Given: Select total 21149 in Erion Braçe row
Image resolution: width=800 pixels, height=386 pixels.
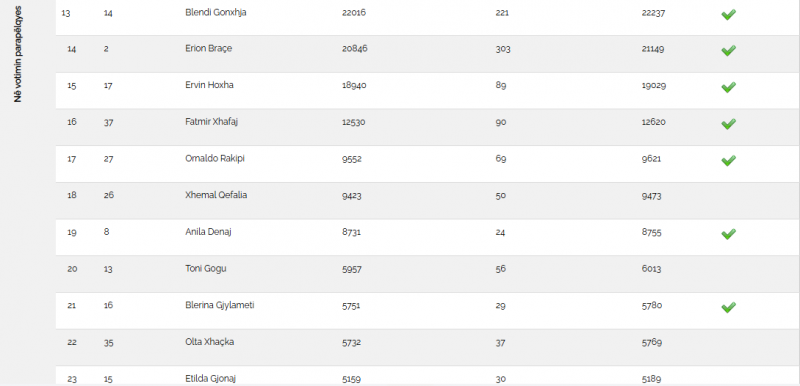Looking at the screenshot, I should 653,49.
